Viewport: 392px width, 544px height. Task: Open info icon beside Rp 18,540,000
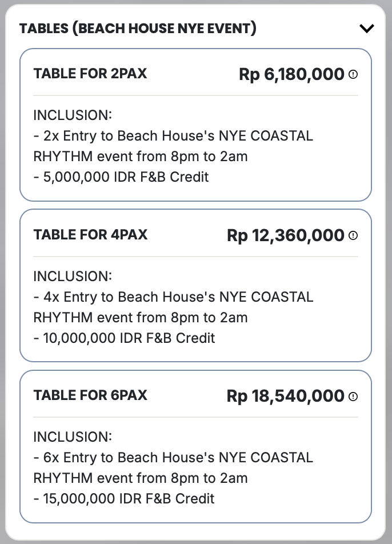[x=353, y=396]
